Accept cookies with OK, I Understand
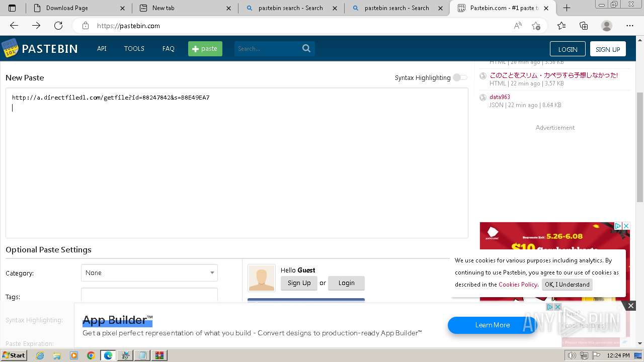This screenshot has height=362, width=644. point(567,285)
